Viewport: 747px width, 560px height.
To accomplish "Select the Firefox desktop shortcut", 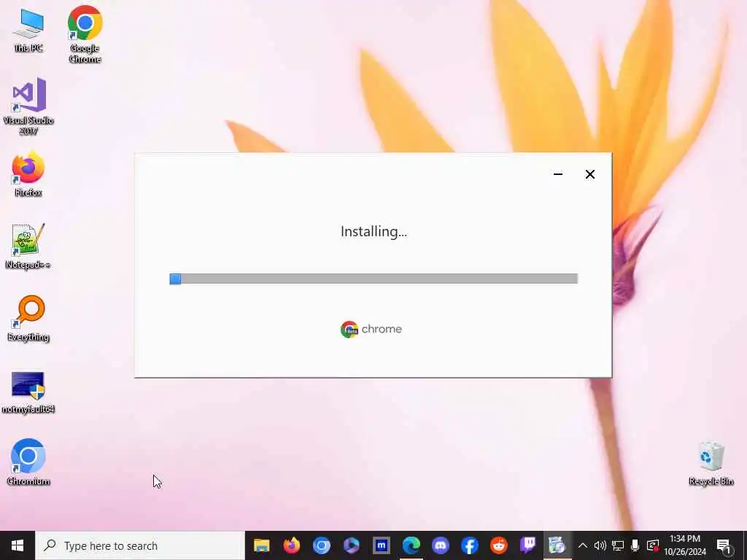I will pyautogui.click(x=28, y=174).
